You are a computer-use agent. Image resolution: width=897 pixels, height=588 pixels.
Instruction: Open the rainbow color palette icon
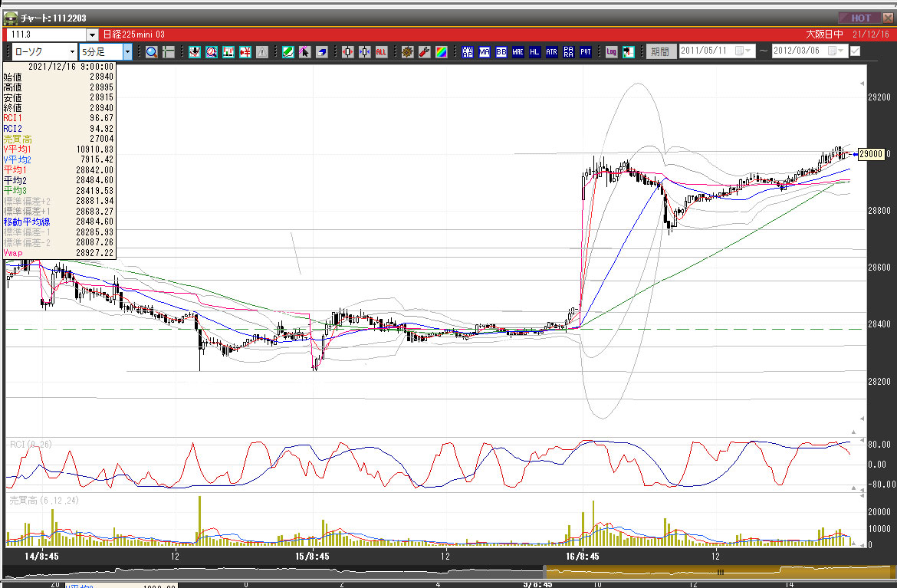(x=441, y=52)
